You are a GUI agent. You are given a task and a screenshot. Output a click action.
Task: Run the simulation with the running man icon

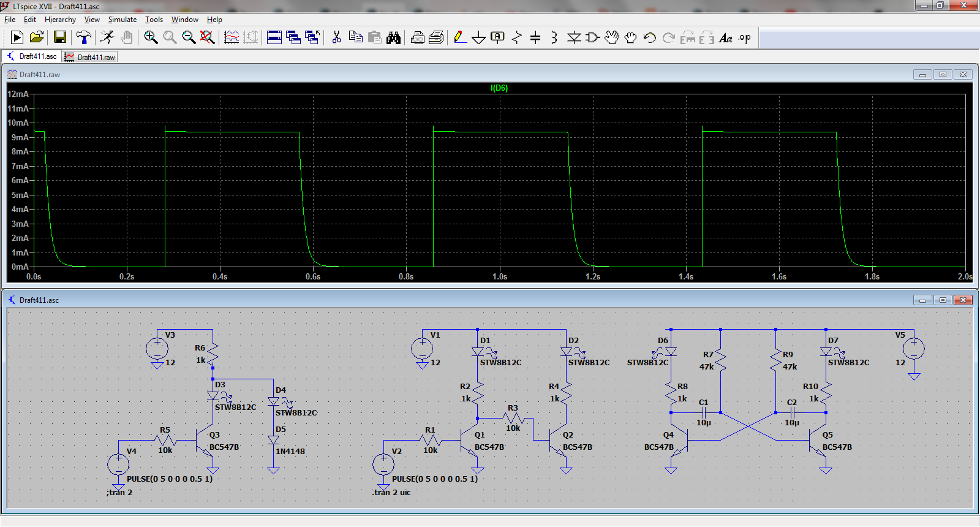coord(107,37)
